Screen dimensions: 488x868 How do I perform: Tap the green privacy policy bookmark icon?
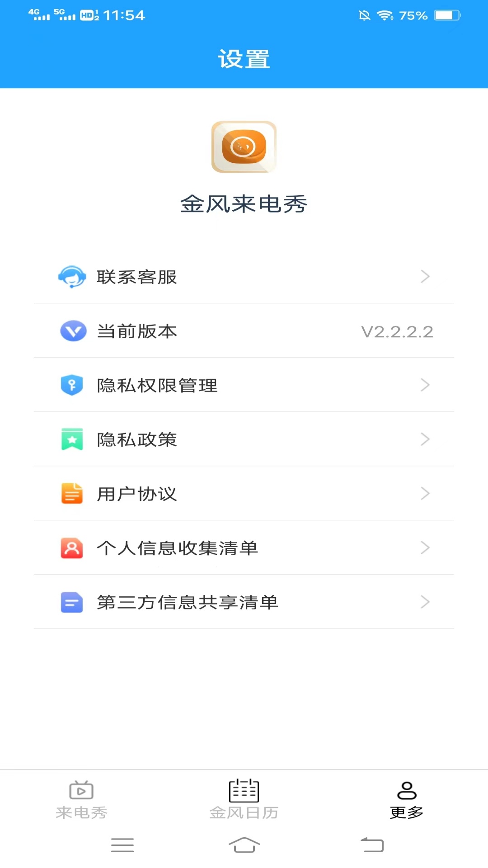(x=72, y=439)
